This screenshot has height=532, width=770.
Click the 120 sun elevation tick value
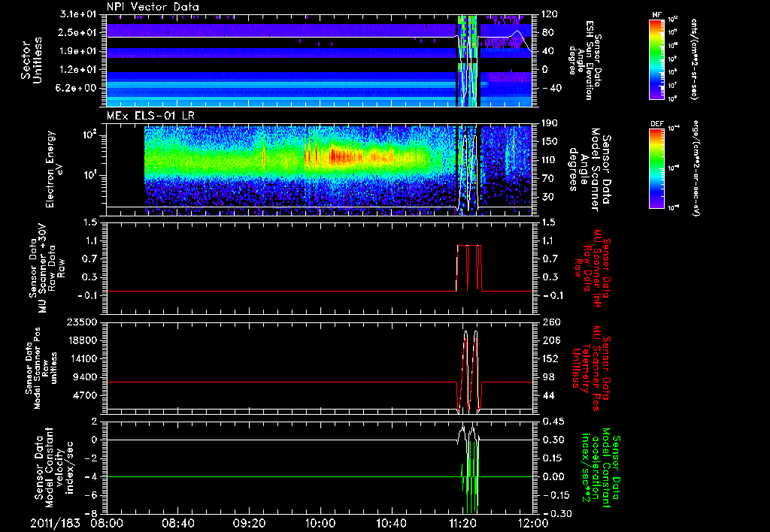coord(550,14)
